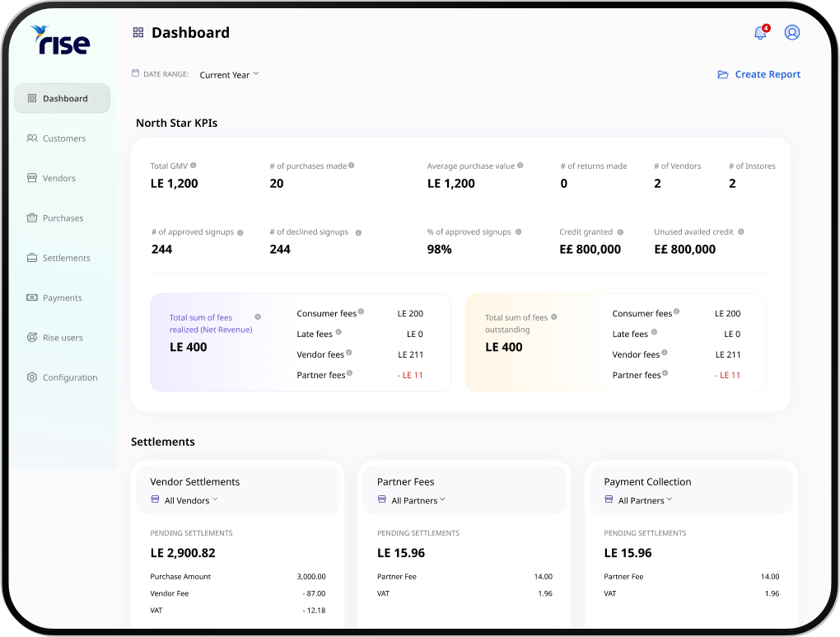Image resolution: width=840 pixels, height=637 pixels.
Task: Expand All Partners dropdown under Payment Collection
Action: 645,500
